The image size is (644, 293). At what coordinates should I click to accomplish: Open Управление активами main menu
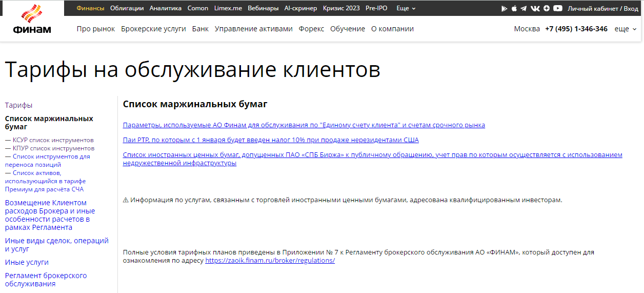(x=254, y=29)
